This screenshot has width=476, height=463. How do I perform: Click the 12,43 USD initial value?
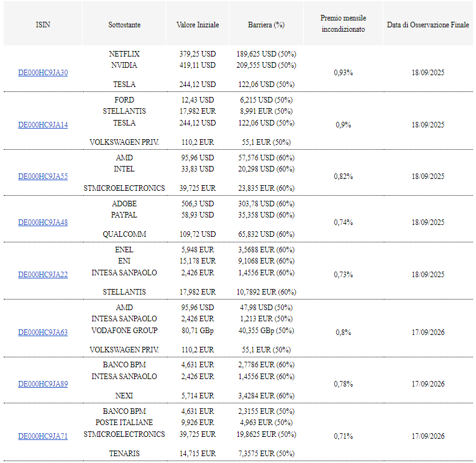(x=198, y=100)
